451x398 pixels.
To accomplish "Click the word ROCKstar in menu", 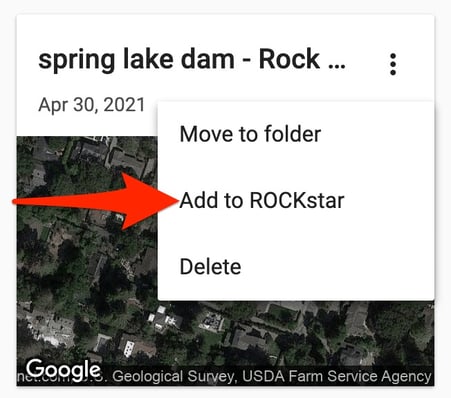I will click(297, 201).
